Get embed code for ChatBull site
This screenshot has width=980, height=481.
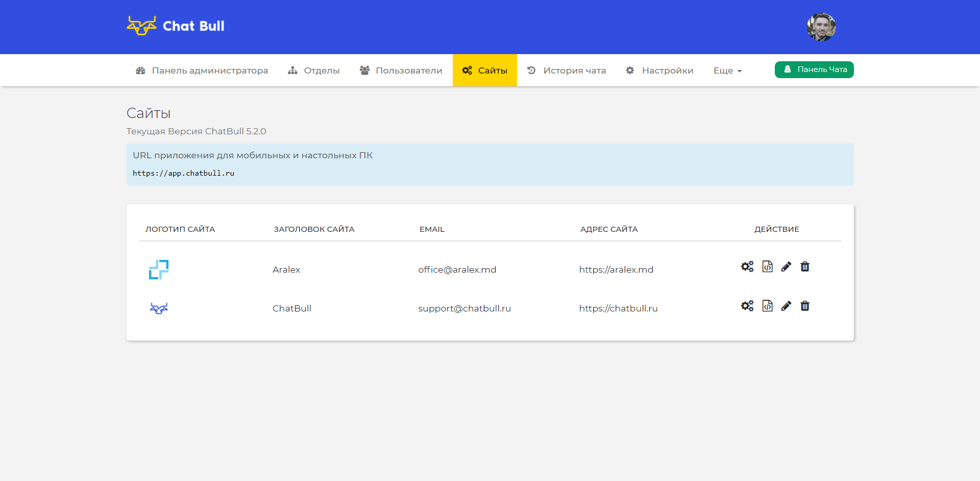point(767,306)
